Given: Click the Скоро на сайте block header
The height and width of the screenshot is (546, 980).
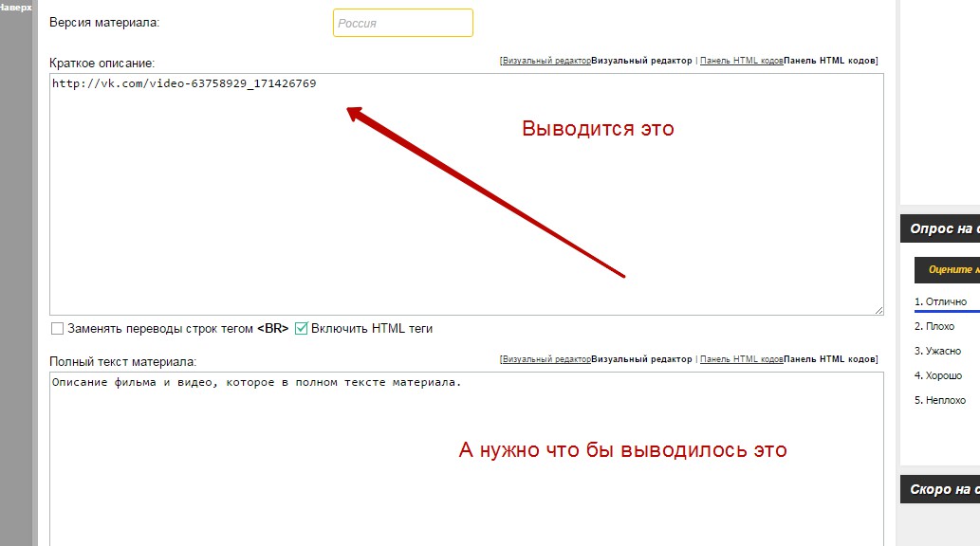Looking at the screenshot, I should 941,489.
